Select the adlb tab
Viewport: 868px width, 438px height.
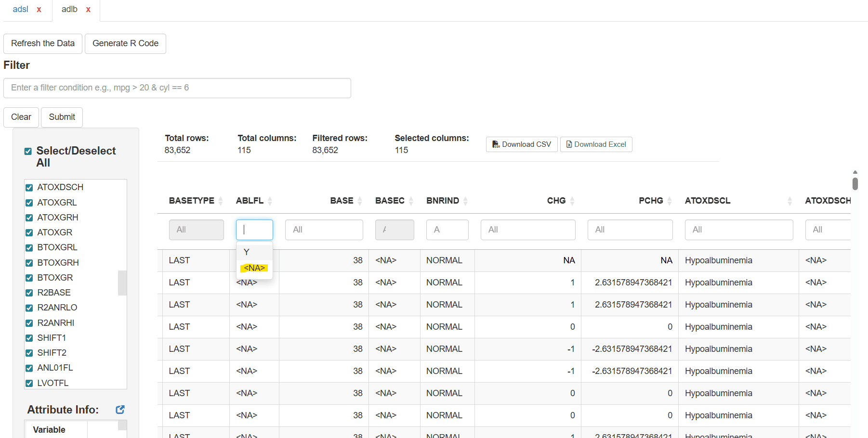[69, 9]
